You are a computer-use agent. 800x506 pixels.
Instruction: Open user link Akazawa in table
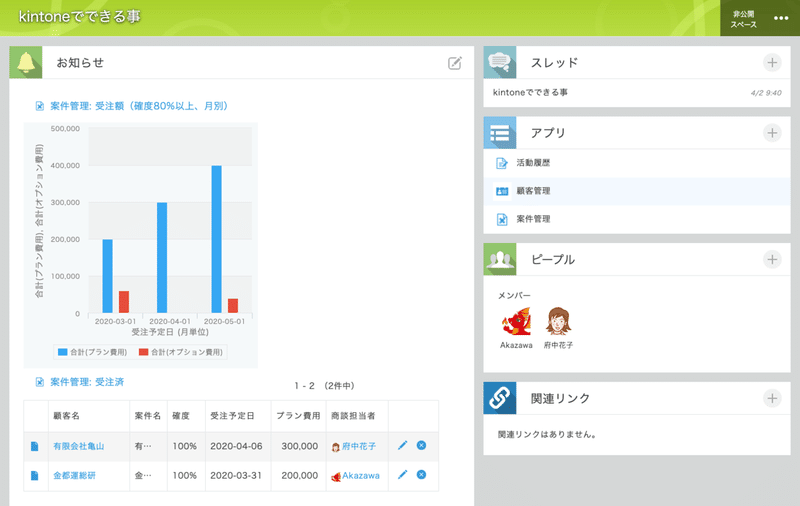coord(361,475)
